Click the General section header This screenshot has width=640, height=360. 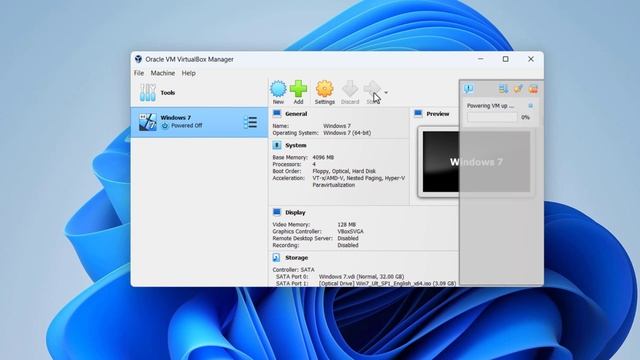click(296, 114)
